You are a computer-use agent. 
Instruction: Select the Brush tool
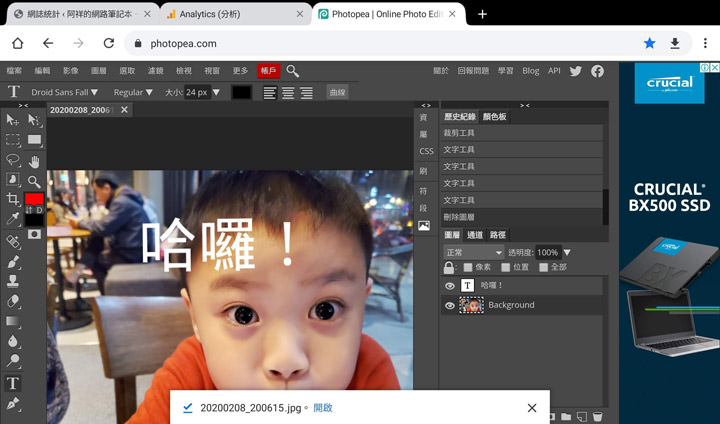coord(12,261)
